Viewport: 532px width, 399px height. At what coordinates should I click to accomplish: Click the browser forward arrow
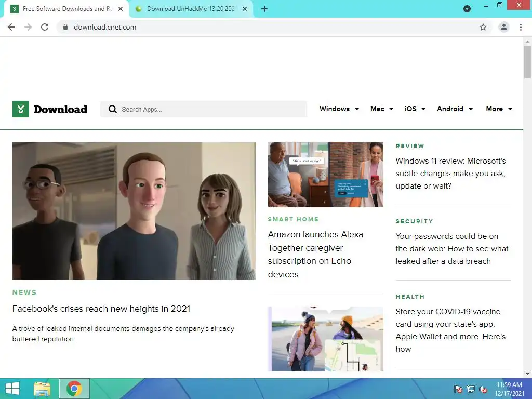pos(28,27)
